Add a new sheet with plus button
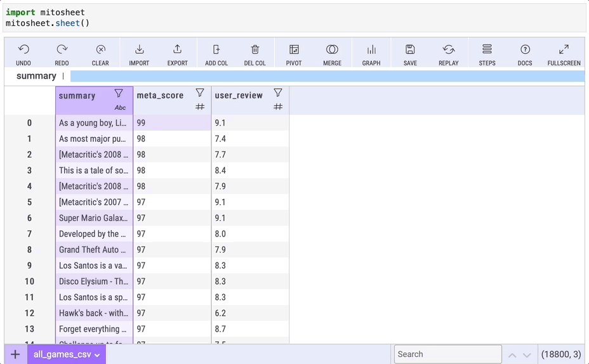 [15, 354]
